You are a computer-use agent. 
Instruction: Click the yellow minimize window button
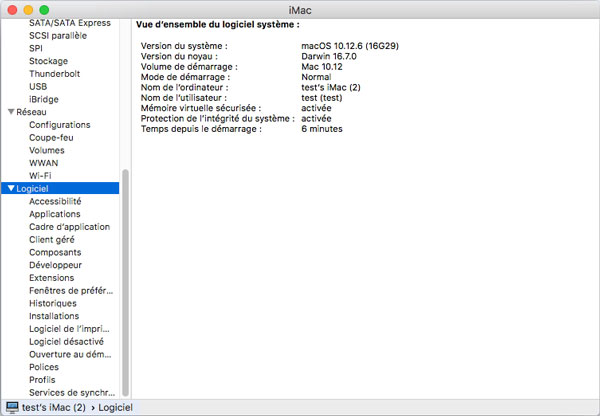tap(28, 10)
